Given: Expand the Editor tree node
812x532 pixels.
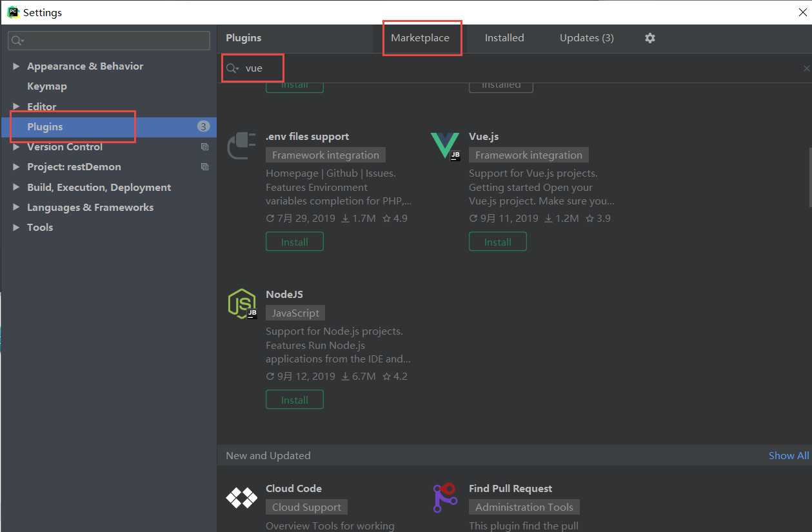Looking at the screenshot, I should (15, 106).
